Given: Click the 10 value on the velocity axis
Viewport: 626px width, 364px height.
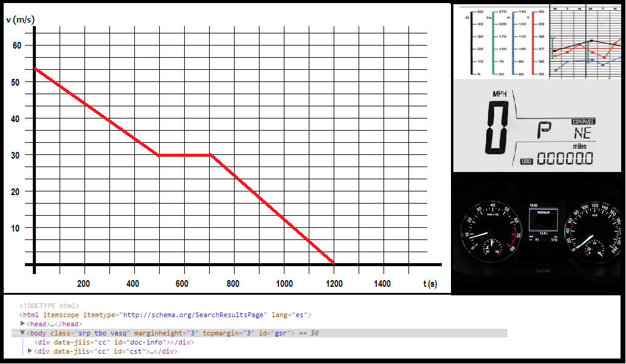Looking at the screenshot, I should 15,228.
